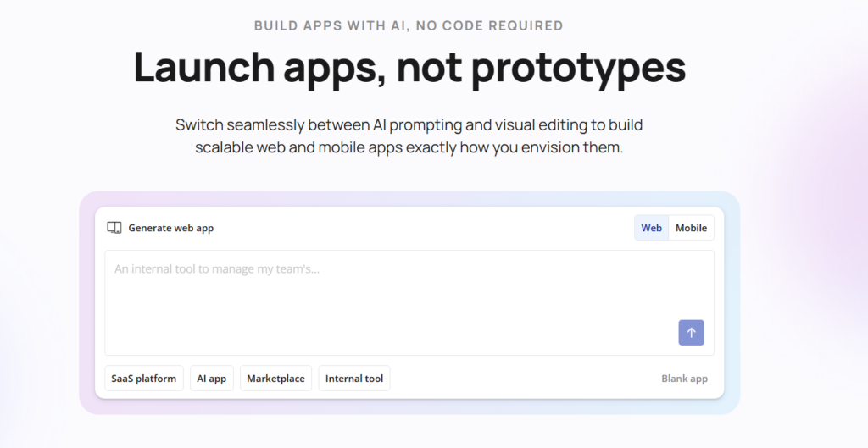Submit the prompt with the arrow button
The width and height of the screenshot is (868, 448).
point(691,333)
